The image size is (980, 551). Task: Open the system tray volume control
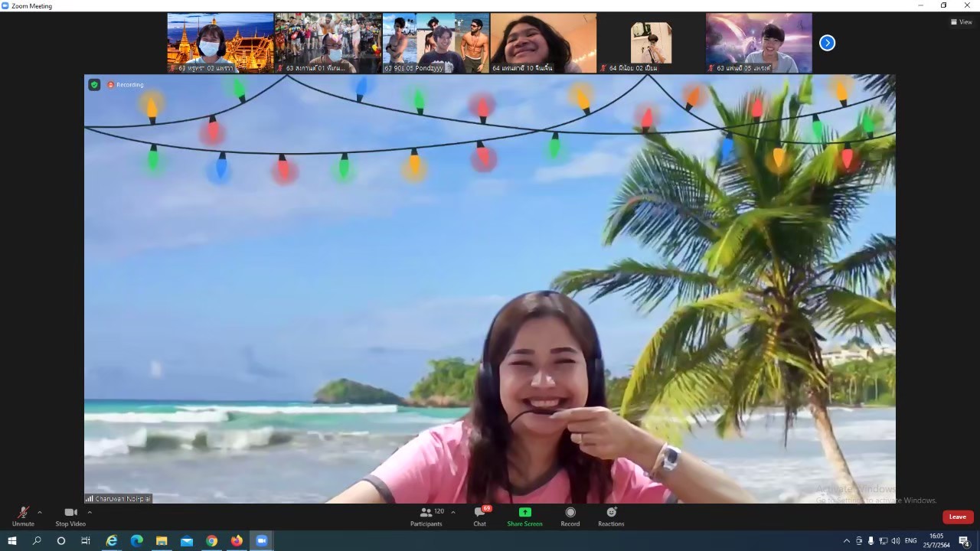tap(896, 541)
